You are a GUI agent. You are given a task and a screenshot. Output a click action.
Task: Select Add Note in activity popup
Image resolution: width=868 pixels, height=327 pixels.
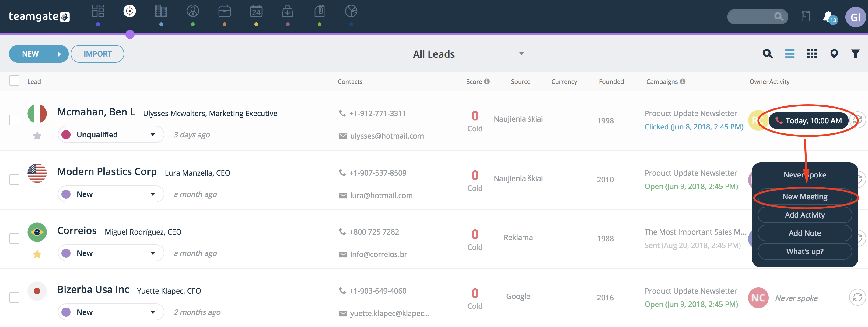pos(805,233)
